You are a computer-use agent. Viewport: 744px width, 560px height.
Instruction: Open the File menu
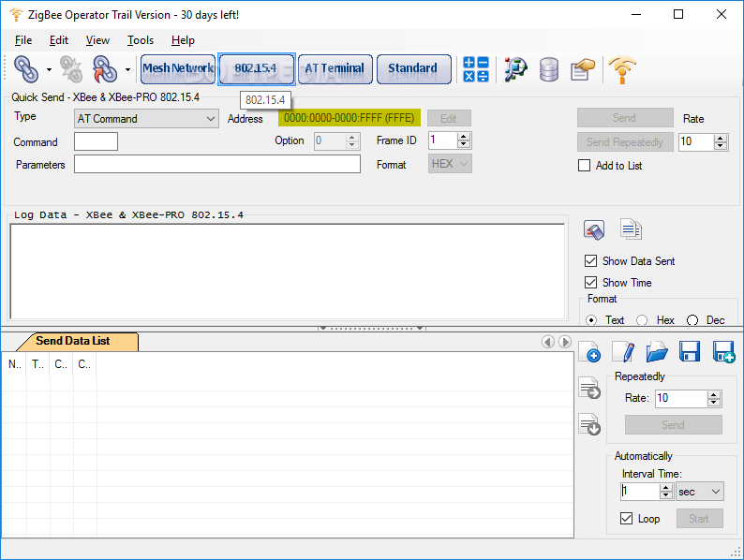click(x=23, y=40)
